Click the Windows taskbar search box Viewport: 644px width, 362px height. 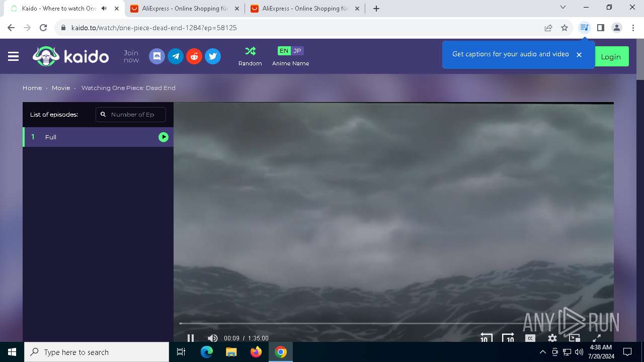(x=97, y=352)
